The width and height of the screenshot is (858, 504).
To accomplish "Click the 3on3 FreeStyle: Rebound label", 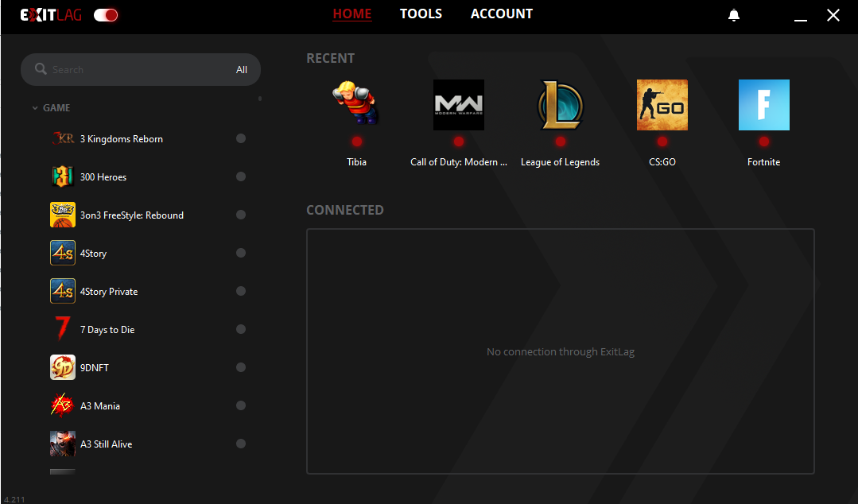I will [x=132, y=215].
